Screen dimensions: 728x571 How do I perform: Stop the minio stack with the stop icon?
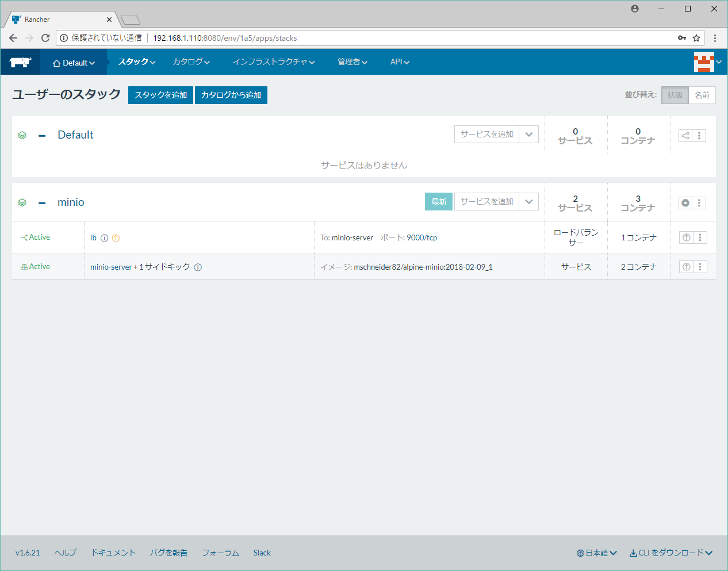[x=685, y=203]
